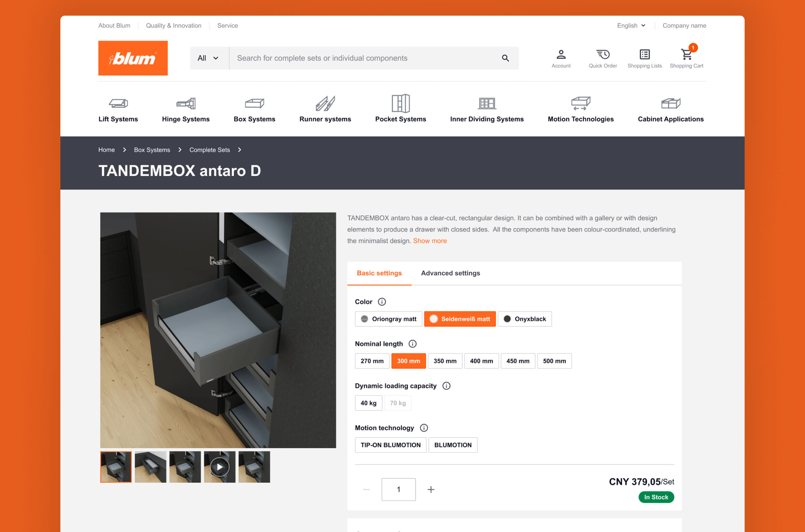
Task: Browse the Pocket Systems category
Action: click(400, 109)
